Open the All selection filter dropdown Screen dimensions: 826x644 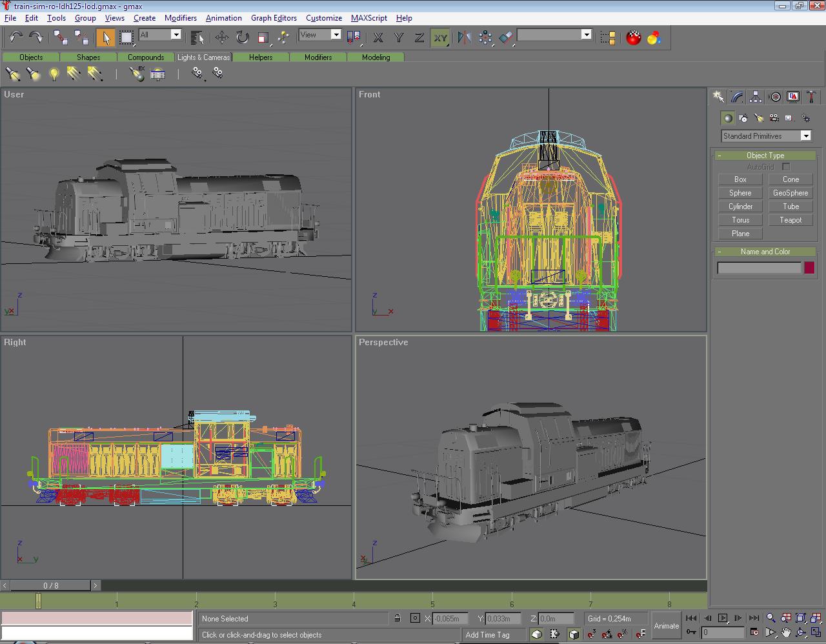pos(176,35)
